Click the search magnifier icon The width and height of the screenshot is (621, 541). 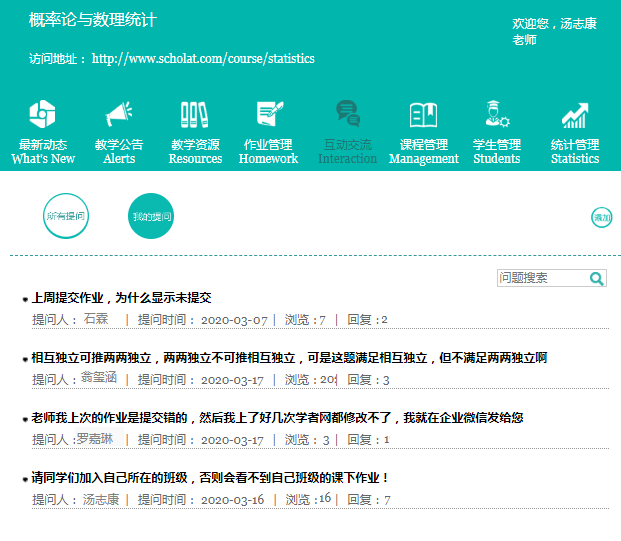pyautogui.click(x=597, y=279)
